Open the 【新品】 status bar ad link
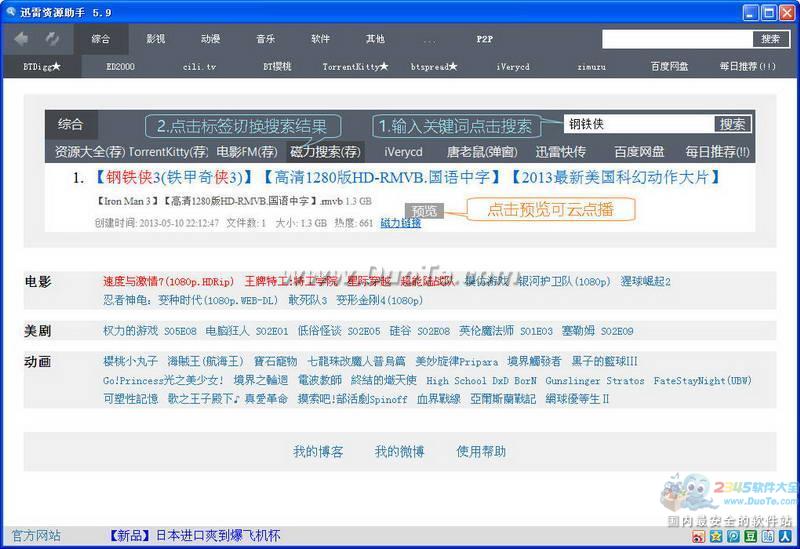The width and height of the screenshot is (800, 549). pos(194,535)
